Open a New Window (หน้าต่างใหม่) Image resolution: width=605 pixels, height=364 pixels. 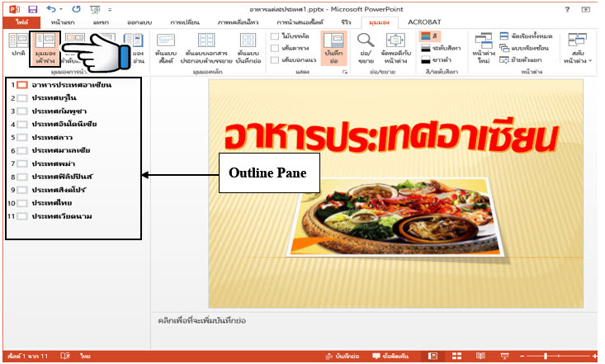click(484, 49)
